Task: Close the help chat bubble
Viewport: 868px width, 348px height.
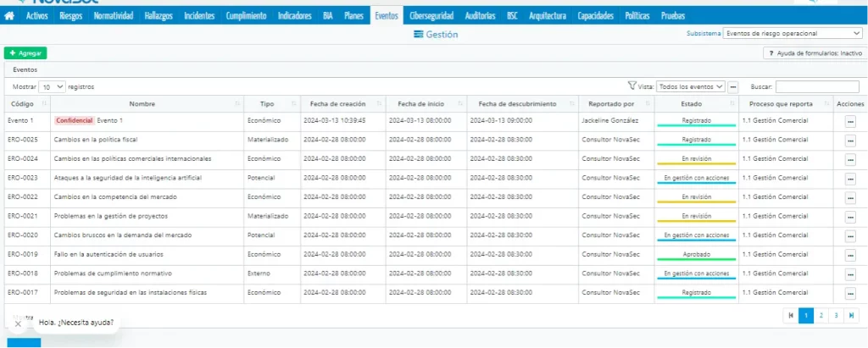Action: 18,323
